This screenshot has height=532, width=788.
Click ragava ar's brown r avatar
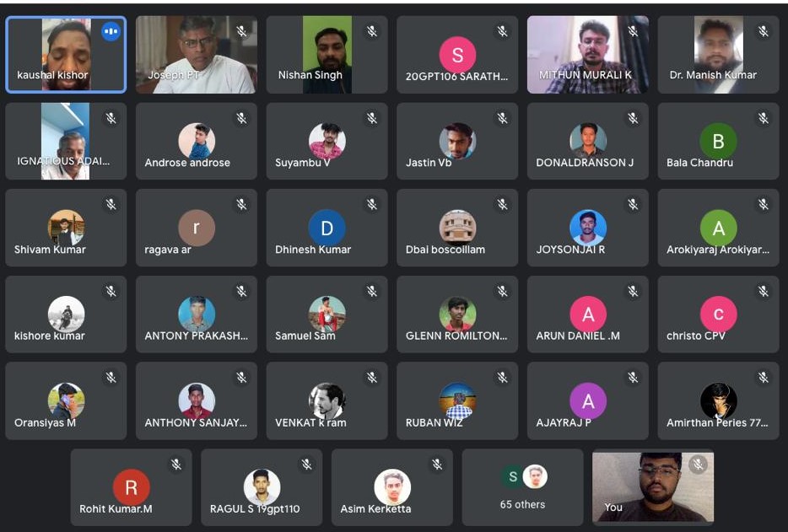pos(197,228)
